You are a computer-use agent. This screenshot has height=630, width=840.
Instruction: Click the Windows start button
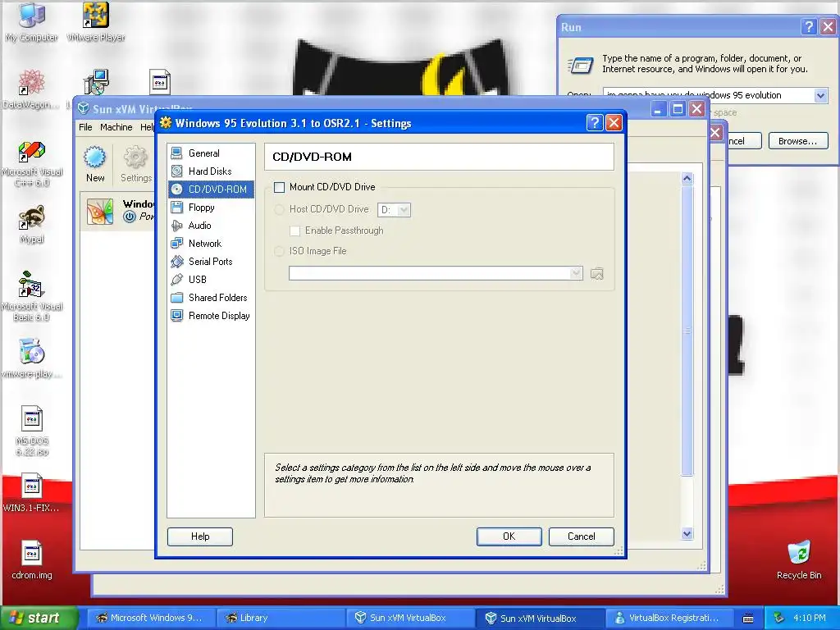38,619
